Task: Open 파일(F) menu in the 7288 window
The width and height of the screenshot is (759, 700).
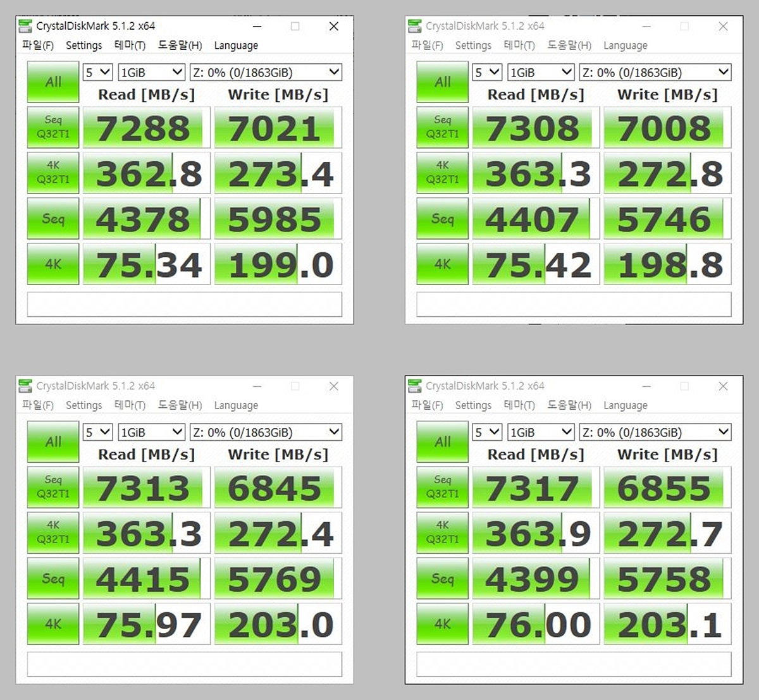Action: (x=38, y=46)
